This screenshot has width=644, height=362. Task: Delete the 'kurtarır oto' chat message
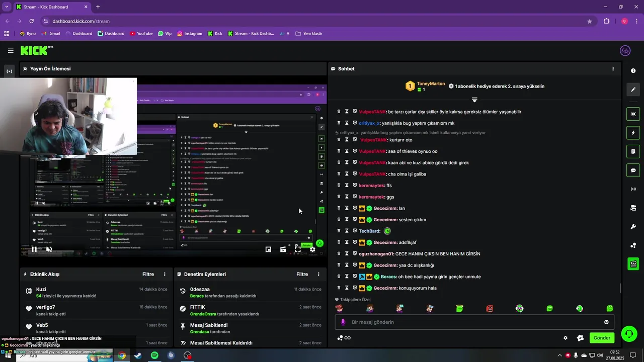(x=339, y=140)
